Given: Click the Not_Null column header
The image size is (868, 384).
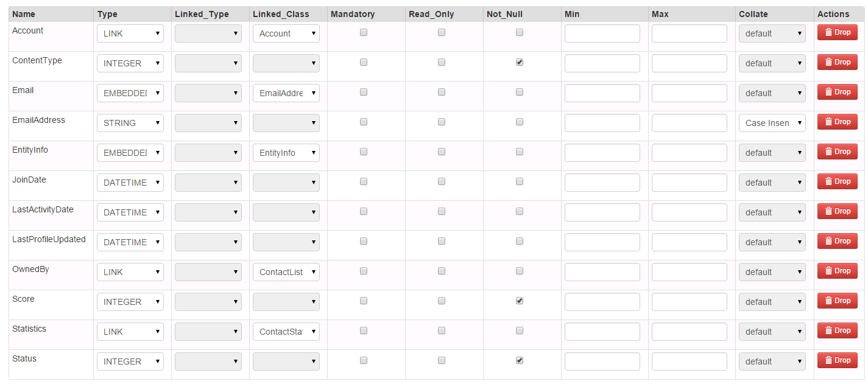Looking at the screenshot, I should tap(504, 14).
